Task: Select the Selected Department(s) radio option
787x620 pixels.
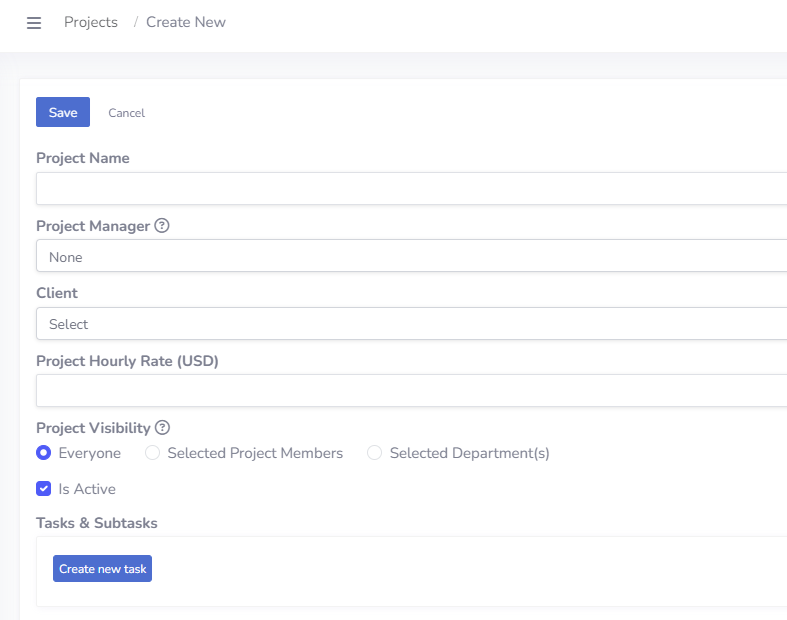Action: 375,453
